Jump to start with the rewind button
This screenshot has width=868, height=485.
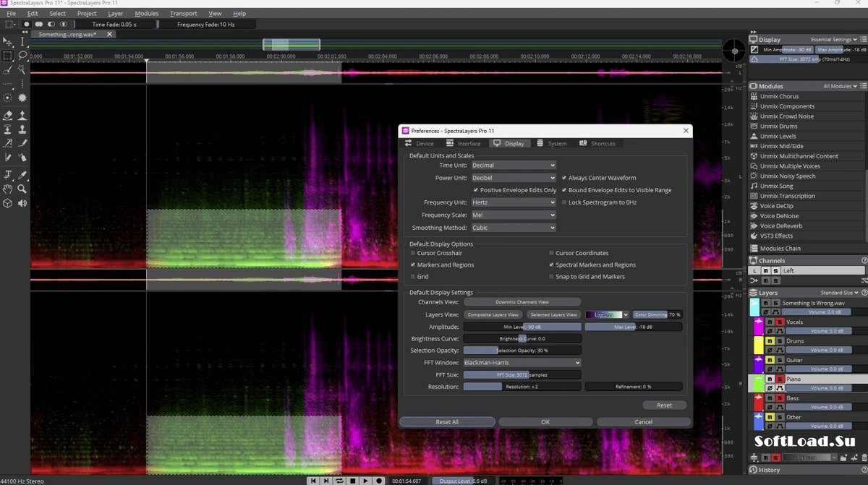(313, 481)
